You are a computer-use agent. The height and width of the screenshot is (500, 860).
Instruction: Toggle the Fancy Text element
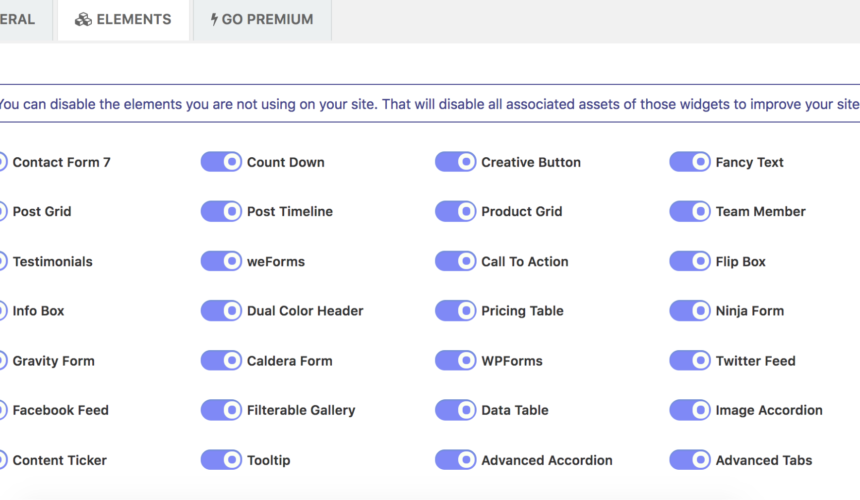tap(690, 162)
